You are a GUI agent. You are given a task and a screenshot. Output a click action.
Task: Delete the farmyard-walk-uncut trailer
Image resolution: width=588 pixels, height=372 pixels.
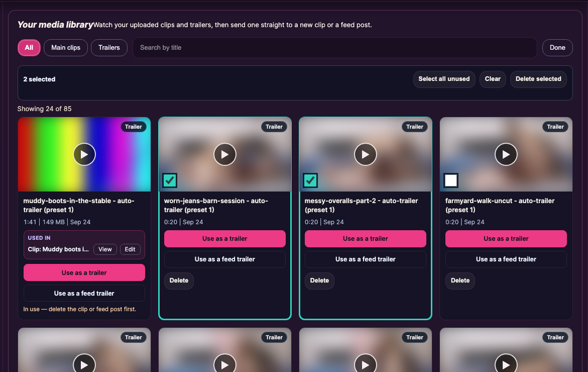[460, 281]
